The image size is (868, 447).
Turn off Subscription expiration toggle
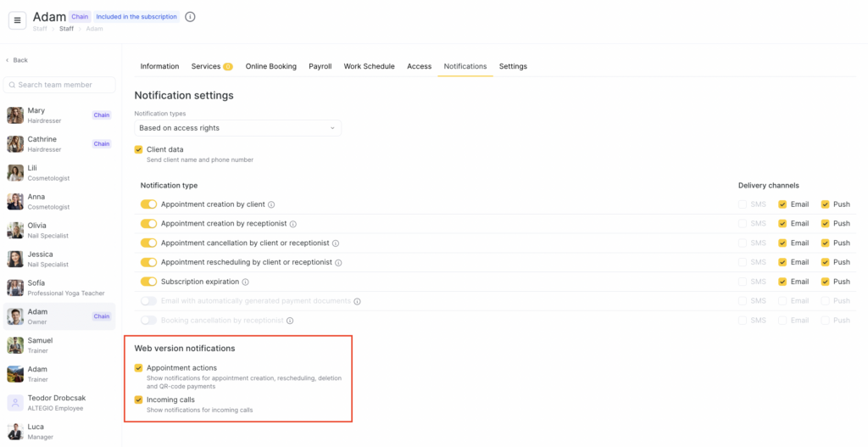pos(148,282)
